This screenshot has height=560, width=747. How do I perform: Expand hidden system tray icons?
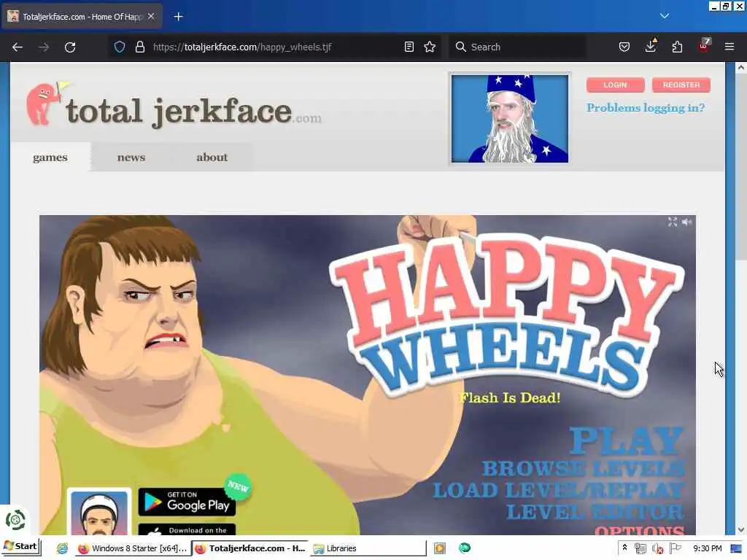click(624, 548)
